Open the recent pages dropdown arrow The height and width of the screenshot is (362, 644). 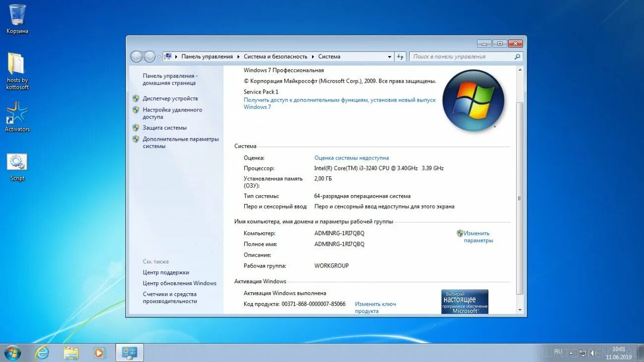coord(159,56)
